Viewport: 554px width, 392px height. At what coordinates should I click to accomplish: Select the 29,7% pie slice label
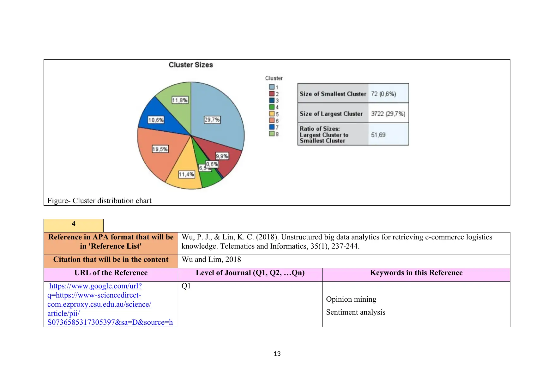pos(212,120)
